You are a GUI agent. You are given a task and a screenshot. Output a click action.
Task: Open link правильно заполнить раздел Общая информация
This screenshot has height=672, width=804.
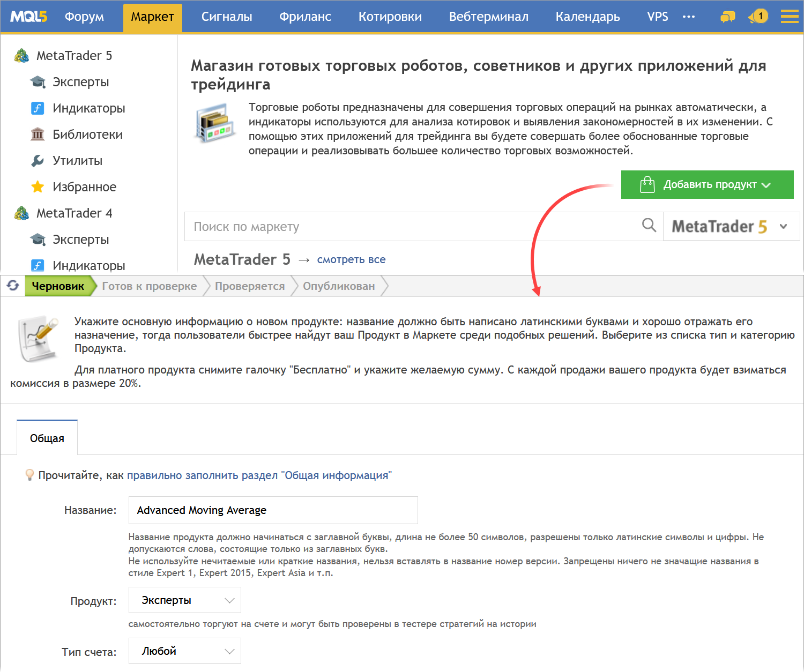(x=259, y=475)
